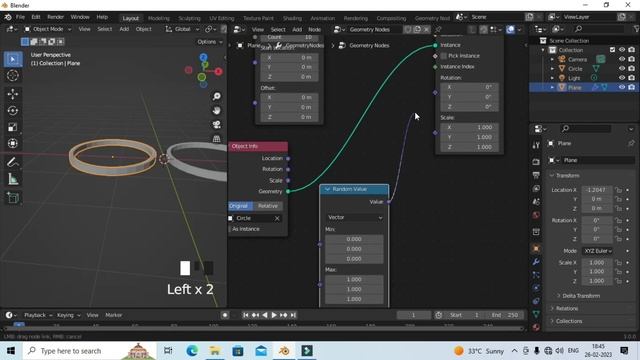
Task: Click the viewport zoom magnifier icon
Action: click(216, 96)
